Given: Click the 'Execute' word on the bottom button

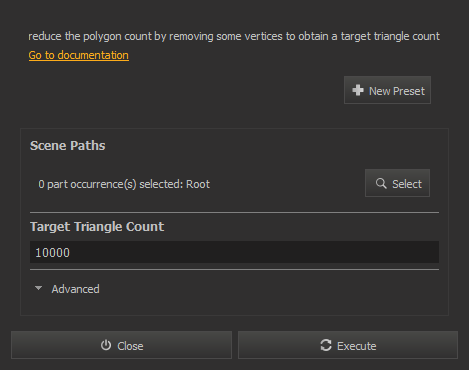Looking at the screenshot, I should [x=357, y=346].
